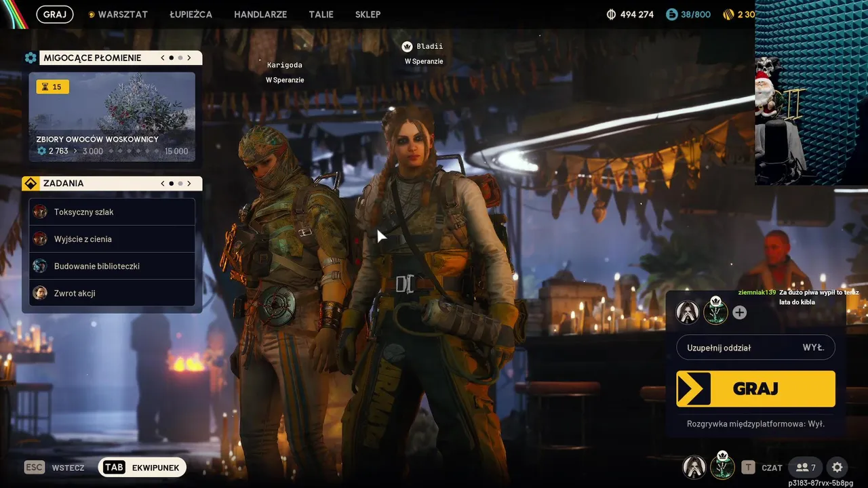Click the hourglass 15 timer badge

click(x=52, y=87)
